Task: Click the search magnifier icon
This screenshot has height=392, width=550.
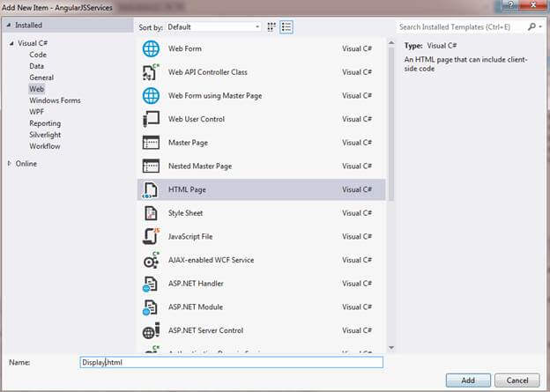Action: pos(531,26)
